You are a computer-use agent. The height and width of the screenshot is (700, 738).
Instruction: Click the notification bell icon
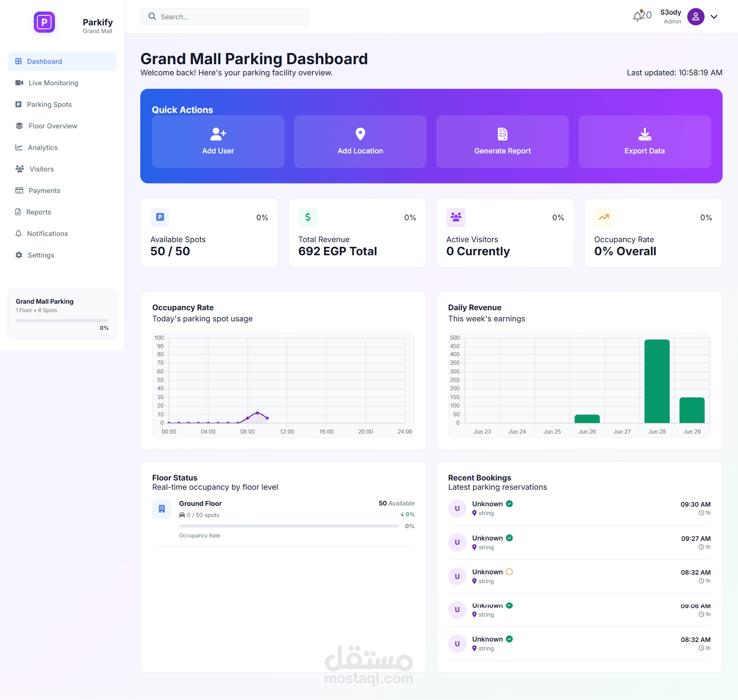pos(638,16)
